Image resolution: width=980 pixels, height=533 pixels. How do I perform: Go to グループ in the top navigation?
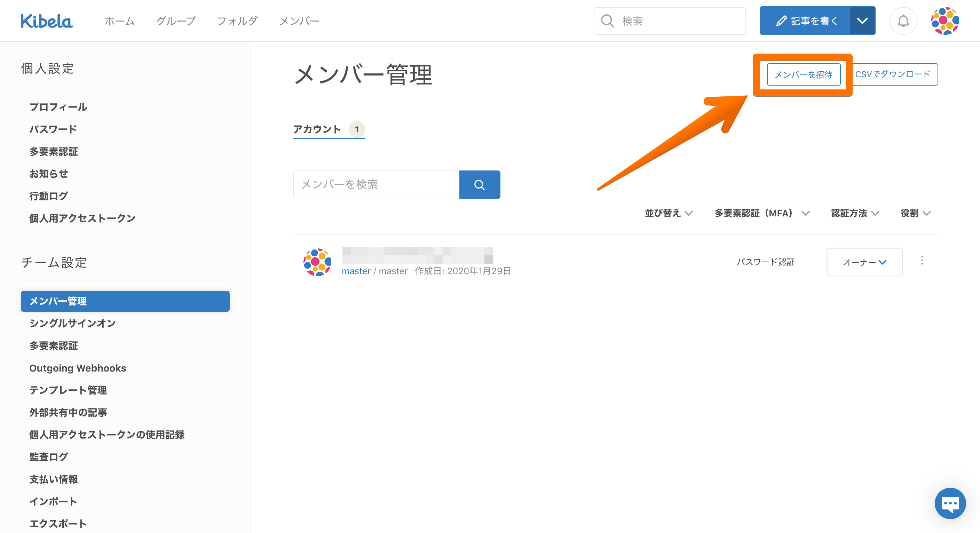[176, 21]
